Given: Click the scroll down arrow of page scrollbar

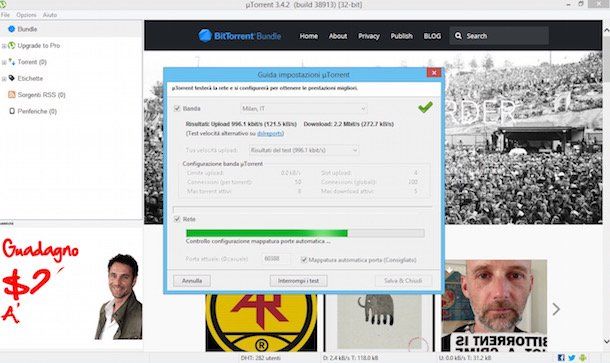Looking at the screenshot, I should (606, 342).
